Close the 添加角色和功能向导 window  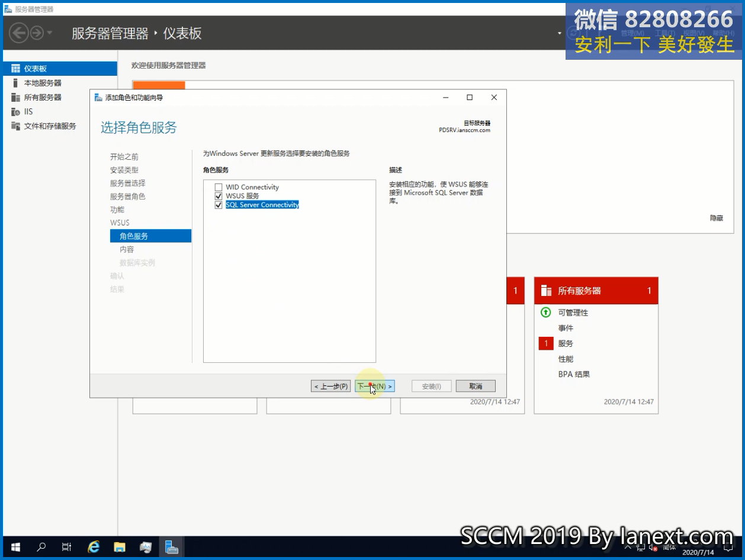pos(494,98)
